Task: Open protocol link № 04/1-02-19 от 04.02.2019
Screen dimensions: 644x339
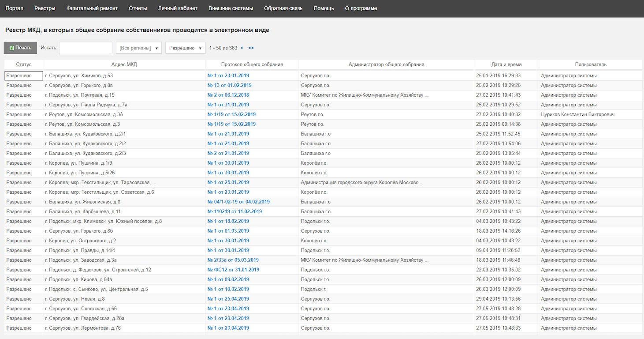Action: click(x=238, y=202)
